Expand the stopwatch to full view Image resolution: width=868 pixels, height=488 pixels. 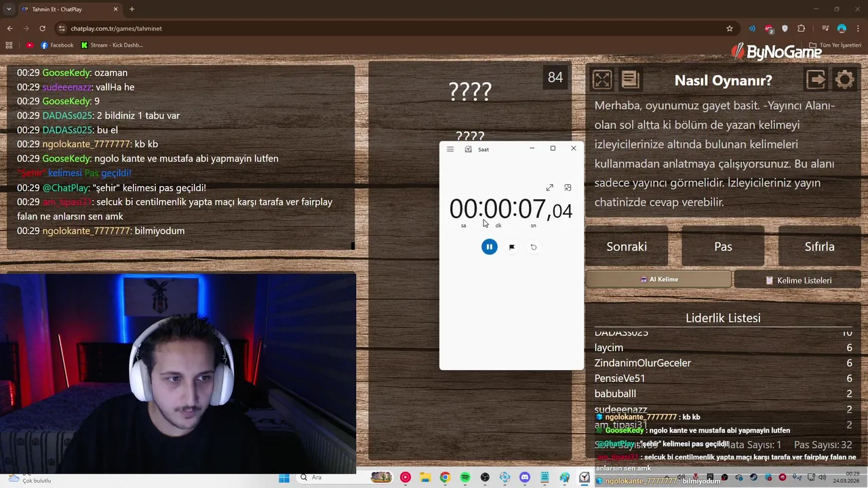[550, 188]
